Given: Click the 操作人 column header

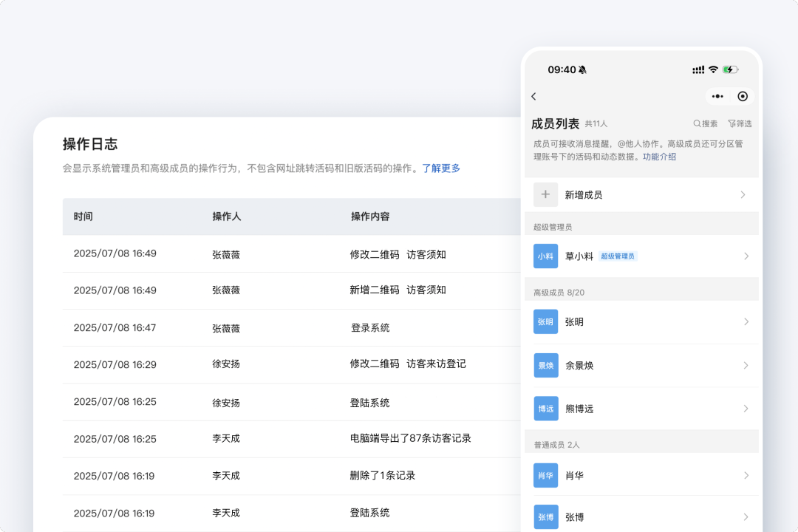Looking at the screenshot, I should (x=227, y=216).
